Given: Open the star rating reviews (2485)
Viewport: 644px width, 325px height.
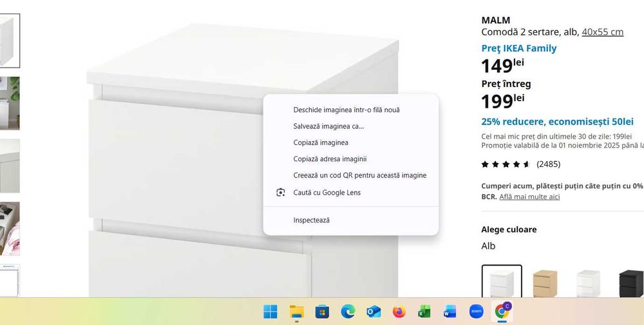Looking at the screenshot, I should point(520,164).
